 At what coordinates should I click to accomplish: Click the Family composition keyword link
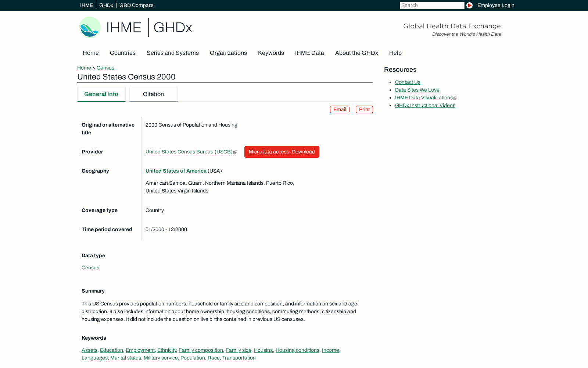coord(201,350)
